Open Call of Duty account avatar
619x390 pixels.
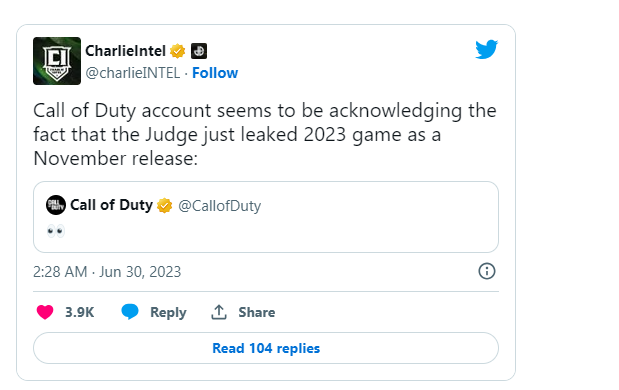[x=56, y=205]
